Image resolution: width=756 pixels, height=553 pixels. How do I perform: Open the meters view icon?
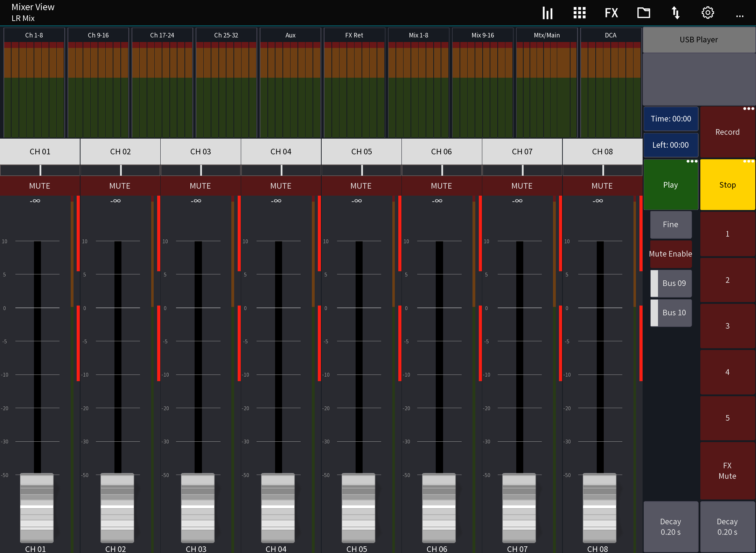(547, 13)
